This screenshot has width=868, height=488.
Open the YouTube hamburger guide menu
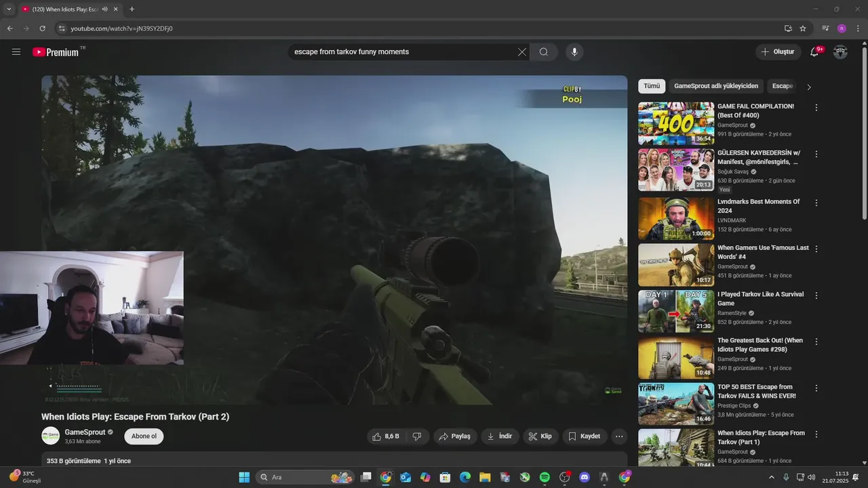click(x=16, y=52)
